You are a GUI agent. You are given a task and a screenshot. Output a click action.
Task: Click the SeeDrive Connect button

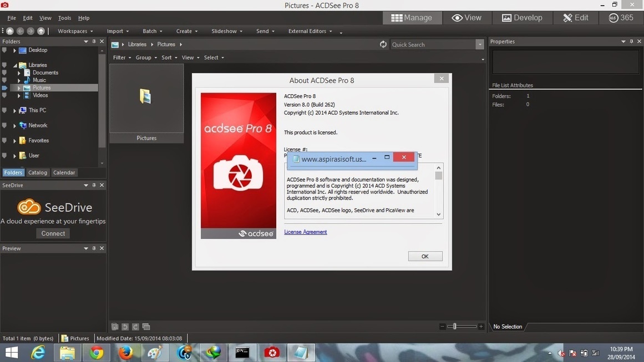[x=53, y=233]
